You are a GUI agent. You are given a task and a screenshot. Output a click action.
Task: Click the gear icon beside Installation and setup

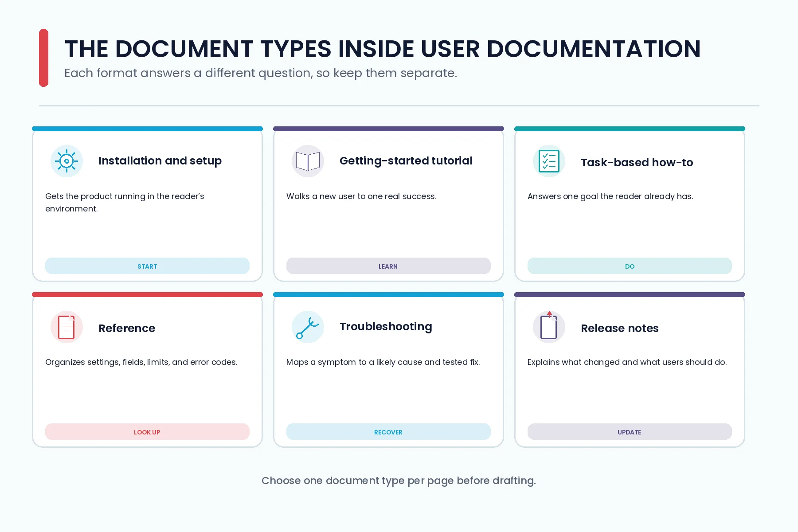66,161
